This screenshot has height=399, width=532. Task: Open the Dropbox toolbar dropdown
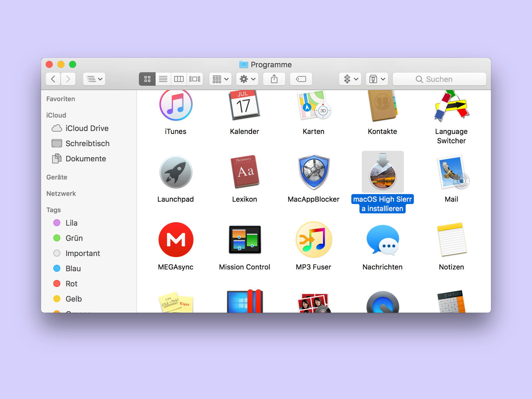[x=350, y=79]
